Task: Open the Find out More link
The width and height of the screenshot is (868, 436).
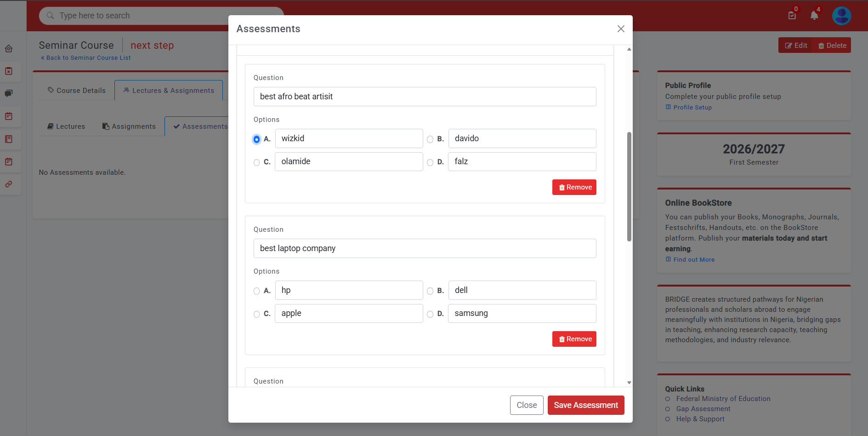Action: tap(690, 260)
